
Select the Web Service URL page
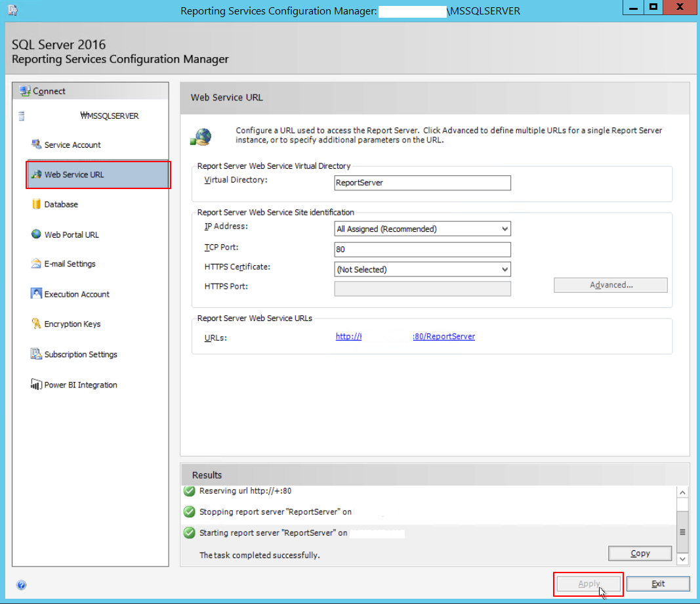[x=98, y=175]
